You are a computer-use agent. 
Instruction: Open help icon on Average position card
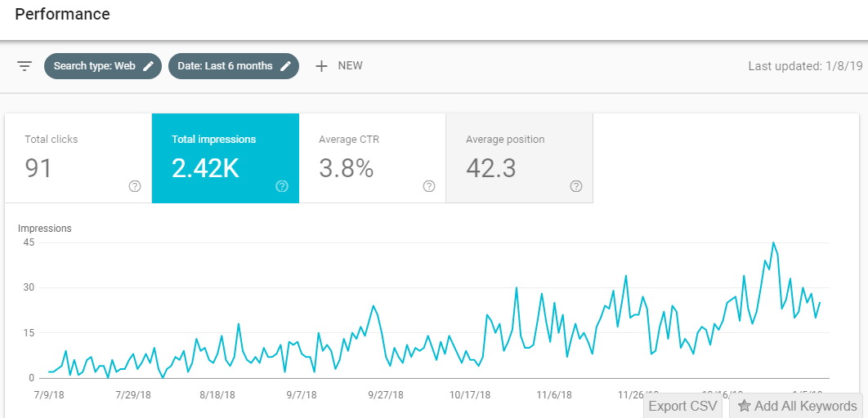[576, 186]
